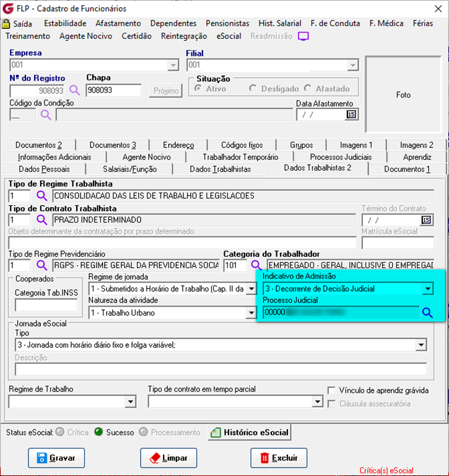Click the Chapa input field

click(x=114, y=90)
